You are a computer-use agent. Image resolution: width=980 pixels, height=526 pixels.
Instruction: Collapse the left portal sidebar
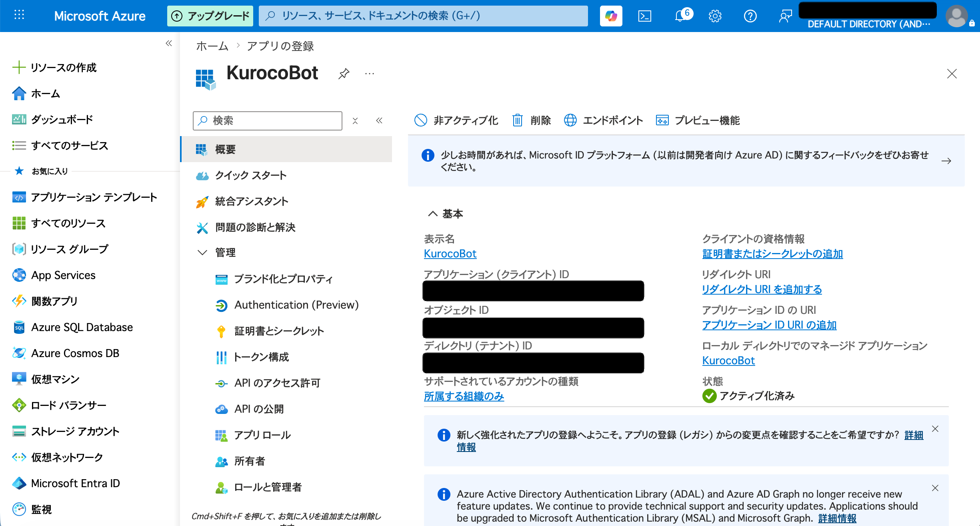point(169,43)
